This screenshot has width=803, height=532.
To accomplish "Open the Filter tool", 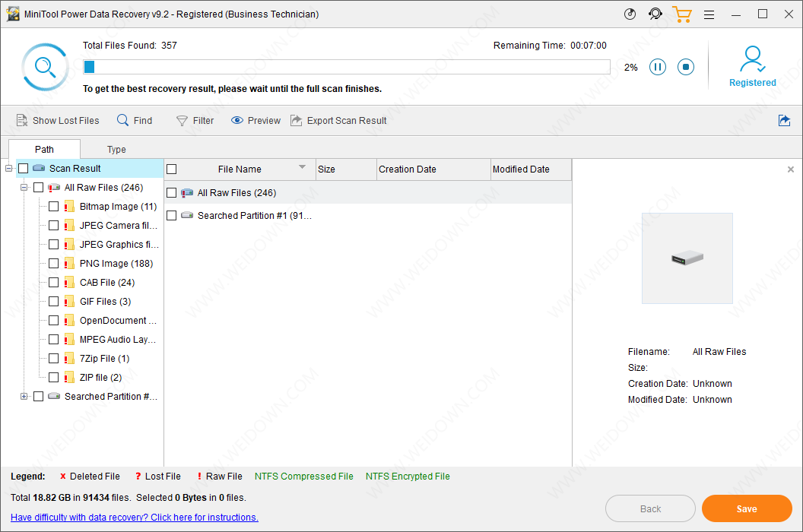I will [x=195, y=120].
